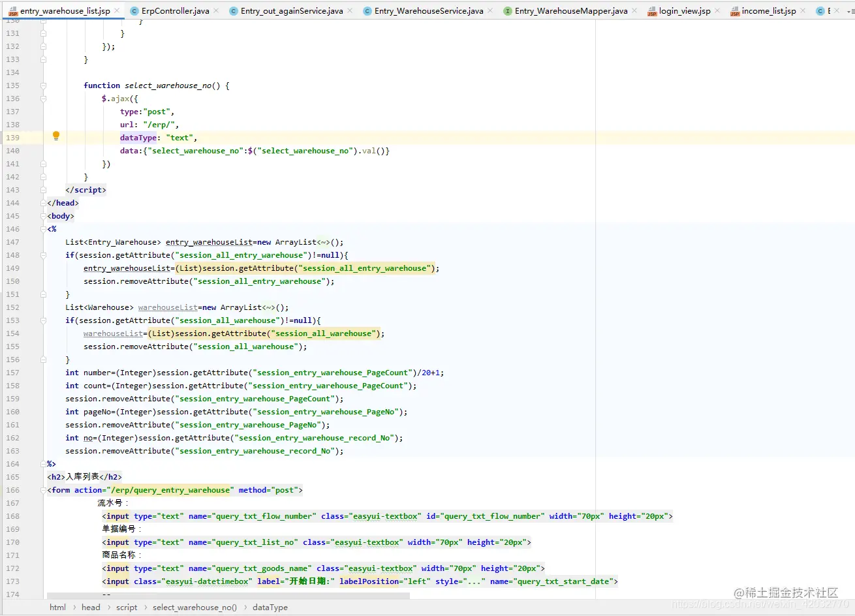Collapse the $.ajax block on line 136

tap(43, 99)
